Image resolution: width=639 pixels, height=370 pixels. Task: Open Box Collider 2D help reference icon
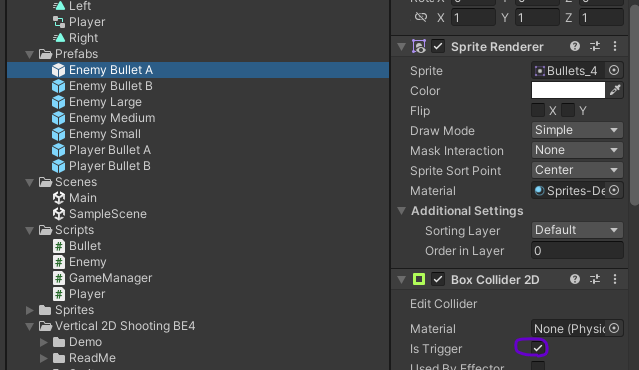(575, 279)
